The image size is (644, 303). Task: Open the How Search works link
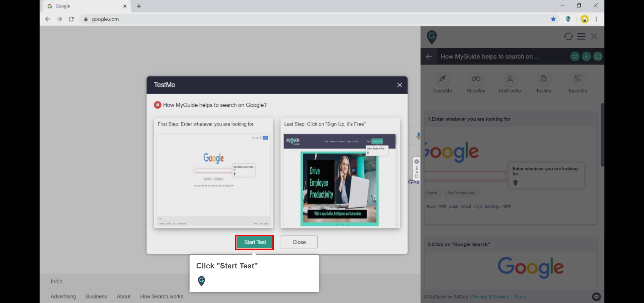tap(162, 297)
